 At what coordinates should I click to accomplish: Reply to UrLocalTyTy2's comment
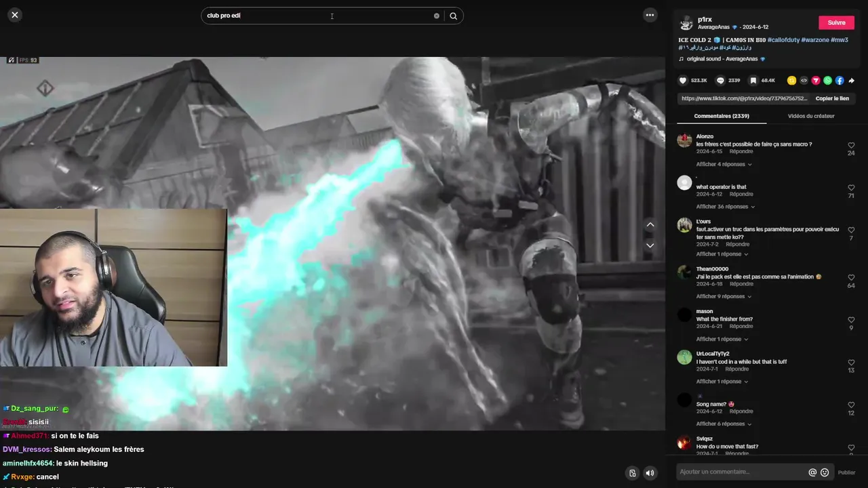[x=737, y=369]
